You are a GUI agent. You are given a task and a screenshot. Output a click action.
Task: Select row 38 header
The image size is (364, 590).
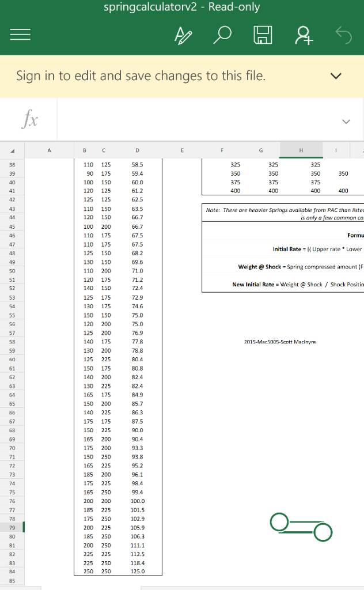[12, 164]
